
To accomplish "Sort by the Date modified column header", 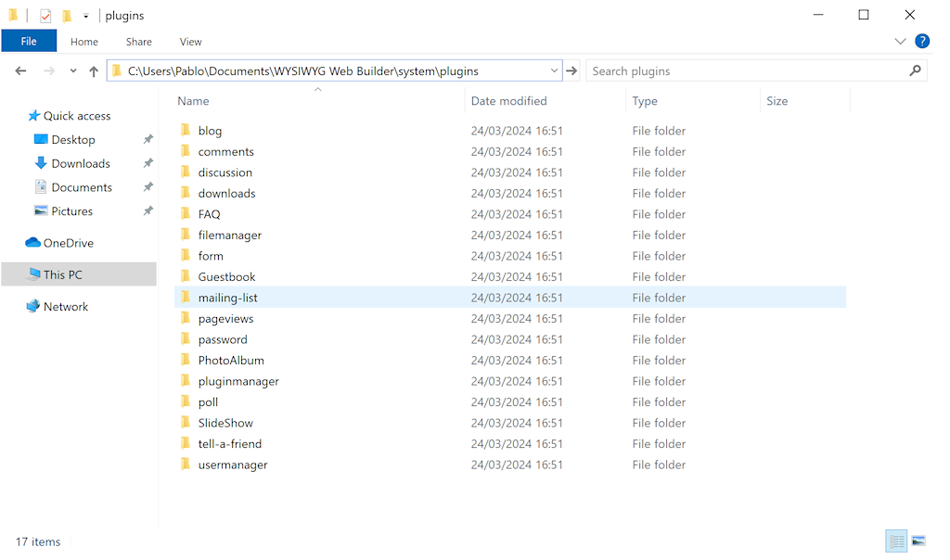I will [509, 101].
